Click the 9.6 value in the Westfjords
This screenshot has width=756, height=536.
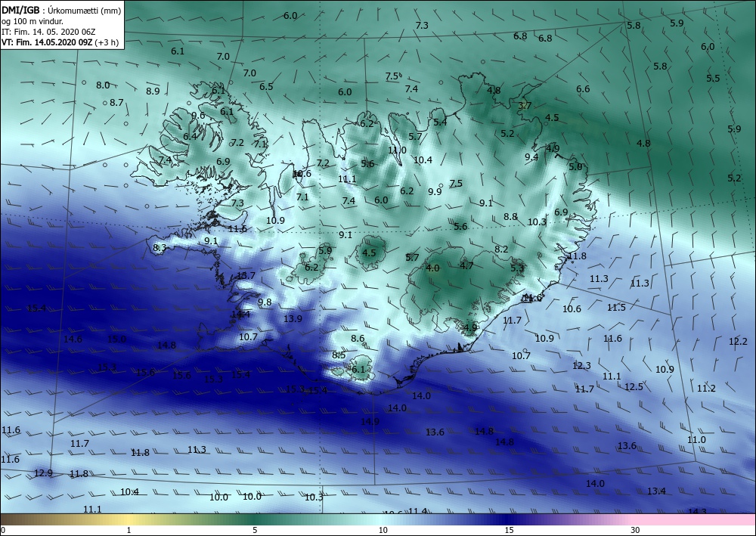(198, 116)
